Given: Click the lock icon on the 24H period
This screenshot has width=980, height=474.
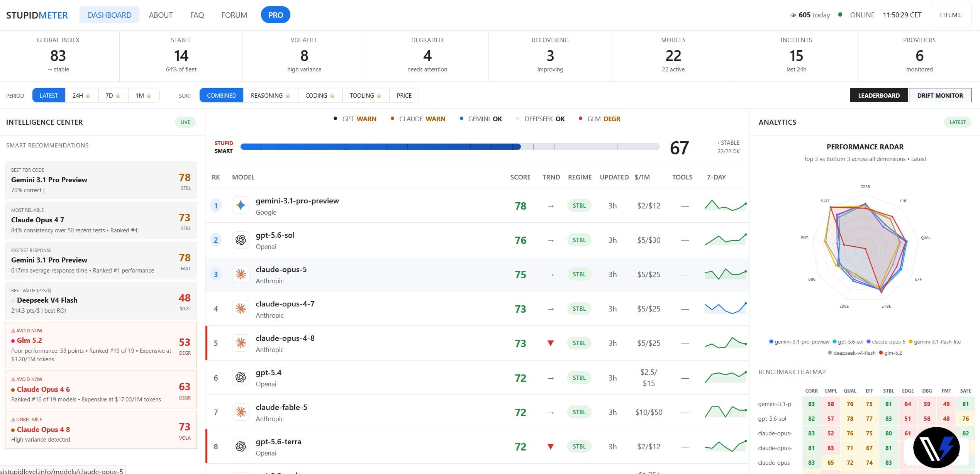Looking at the screenshot, I should click(x=88, y=95).
